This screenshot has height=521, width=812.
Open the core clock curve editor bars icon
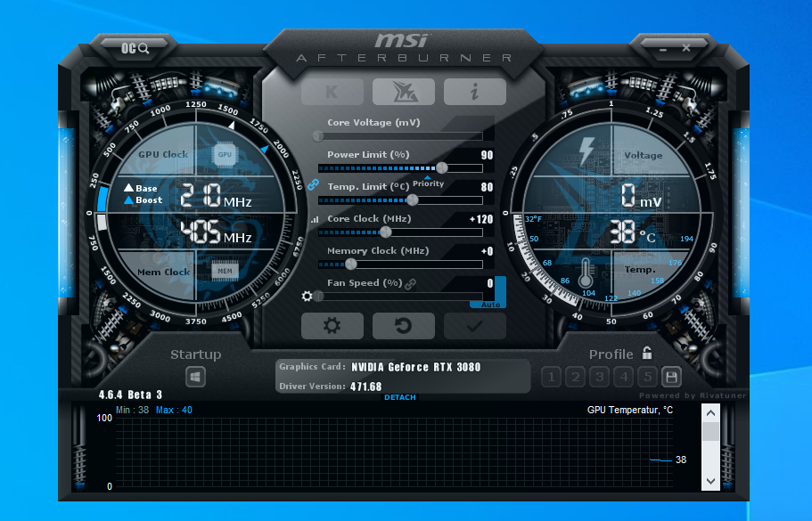click(x=315, y=219)
